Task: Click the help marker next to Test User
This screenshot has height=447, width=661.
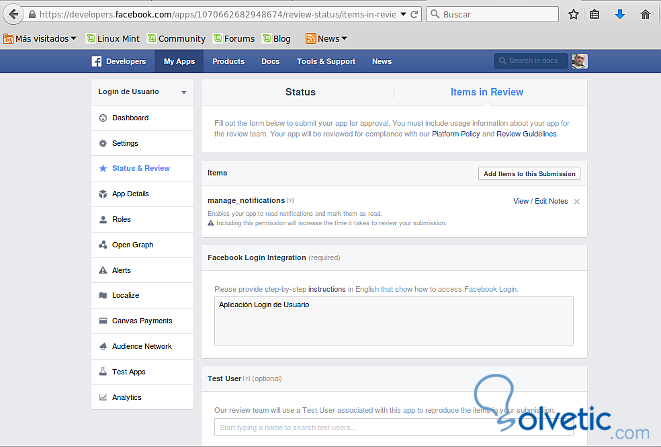Action: point(247,379)
